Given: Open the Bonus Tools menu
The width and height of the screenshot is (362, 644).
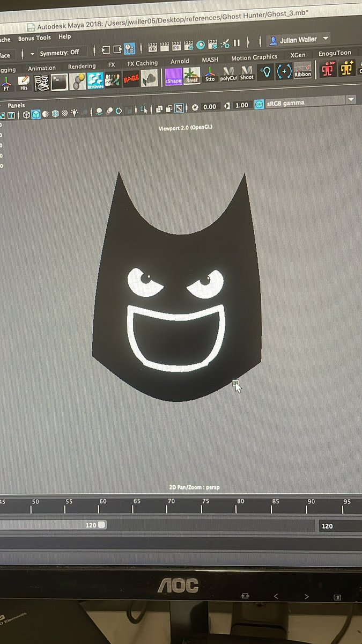Looking at the screenshot, I should coord(34,38).
